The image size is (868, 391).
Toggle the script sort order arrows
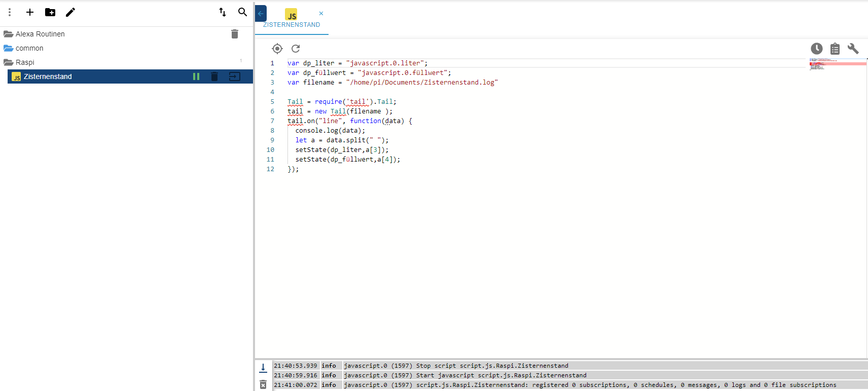click(x=223, y=12)
